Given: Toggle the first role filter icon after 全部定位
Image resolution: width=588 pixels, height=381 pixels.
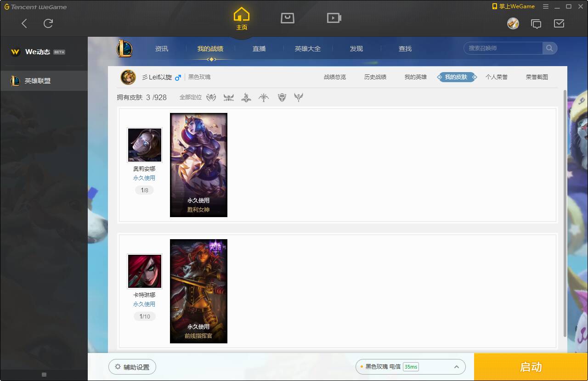Looking at the screenshot, I should tap(211, 97).
